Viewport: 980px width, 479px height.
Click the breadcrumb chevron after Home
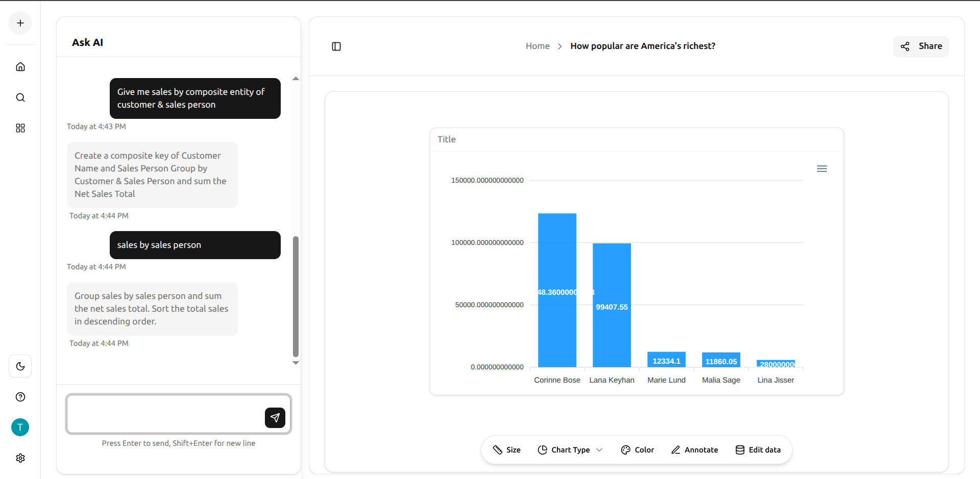click(x=559, y=46)
